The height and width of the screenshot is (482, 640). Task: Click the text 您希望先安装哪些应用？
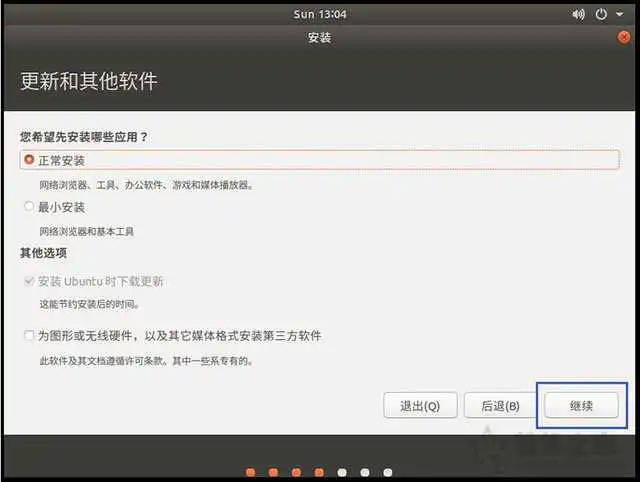click(84, 137)
